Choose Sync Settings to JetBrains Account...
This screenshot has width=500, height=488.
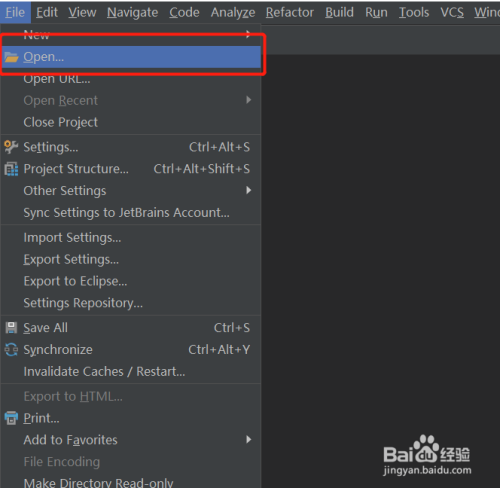click(131, 212)
